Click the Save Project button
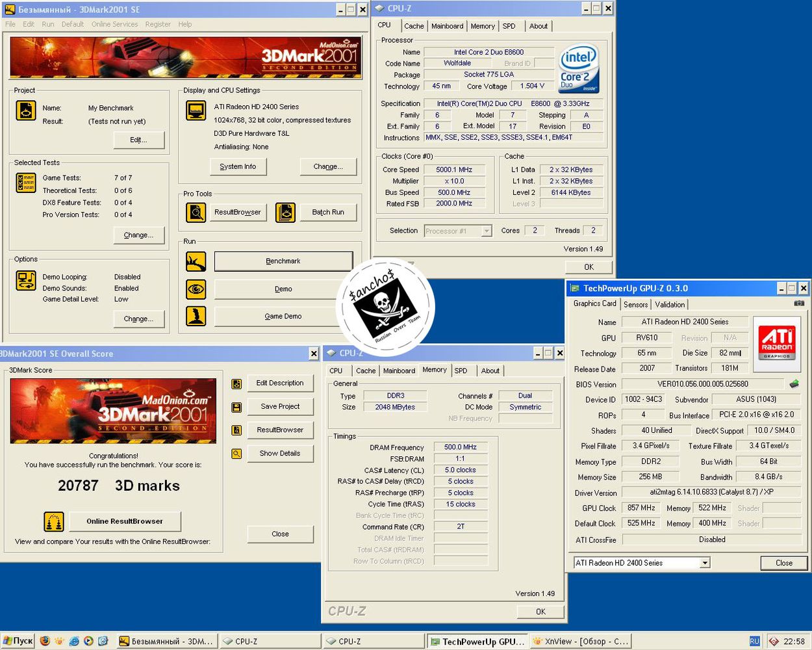812x650 pixels. pos(280,407)
